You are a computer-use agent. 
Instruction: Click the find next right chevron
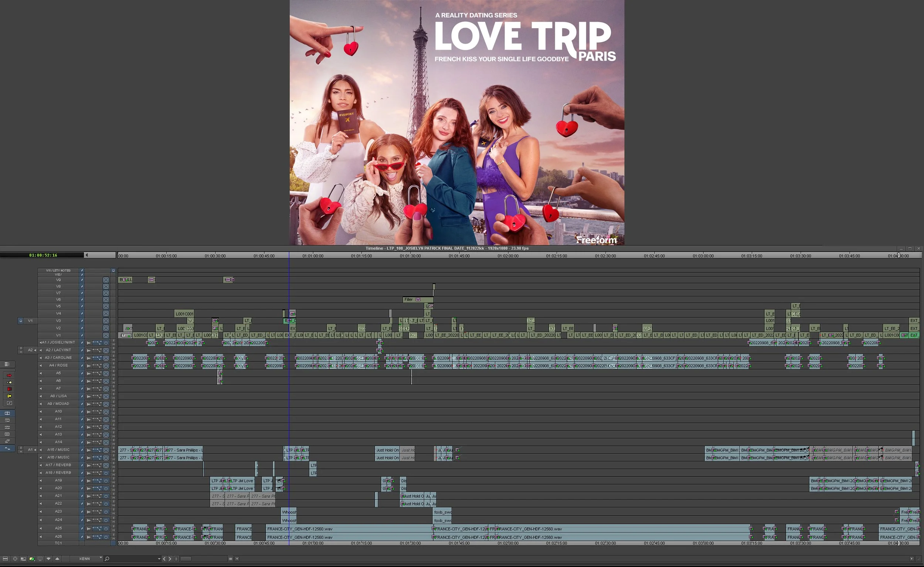[170, 559]
